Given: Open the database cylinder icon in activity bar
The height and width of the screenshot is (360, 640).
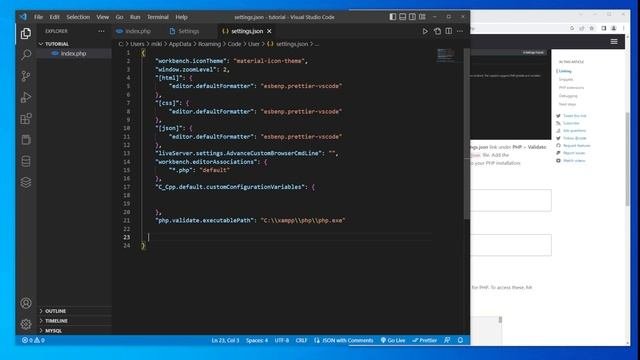Looking at the screenshot, I should pos(26,161).
